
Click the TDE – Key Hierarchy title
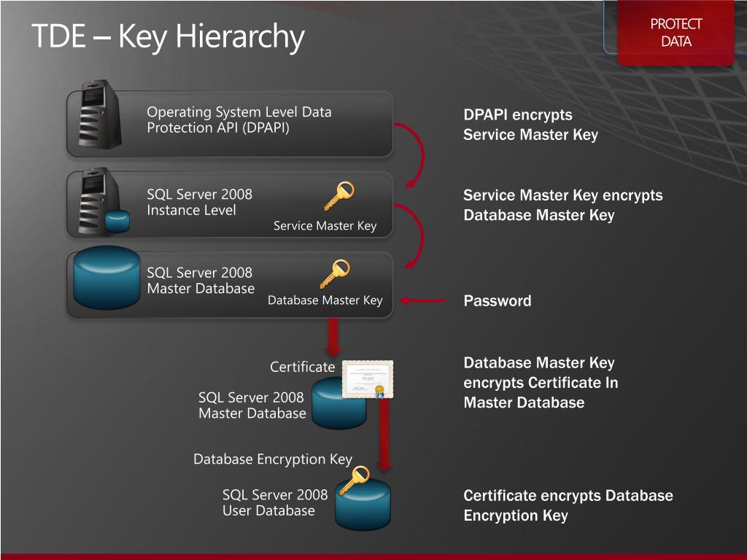pyautogui.click(x=169, y=36)
